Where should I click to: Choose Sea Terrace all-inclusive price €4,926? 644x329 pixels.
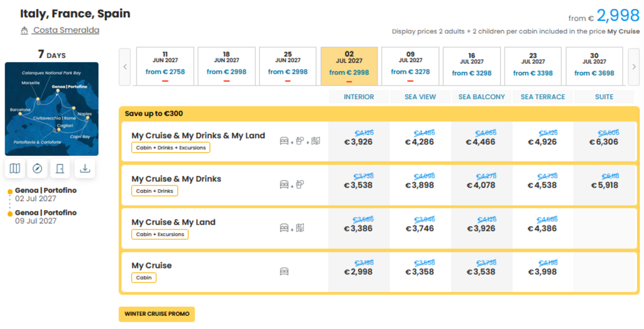tap(542, 142)
